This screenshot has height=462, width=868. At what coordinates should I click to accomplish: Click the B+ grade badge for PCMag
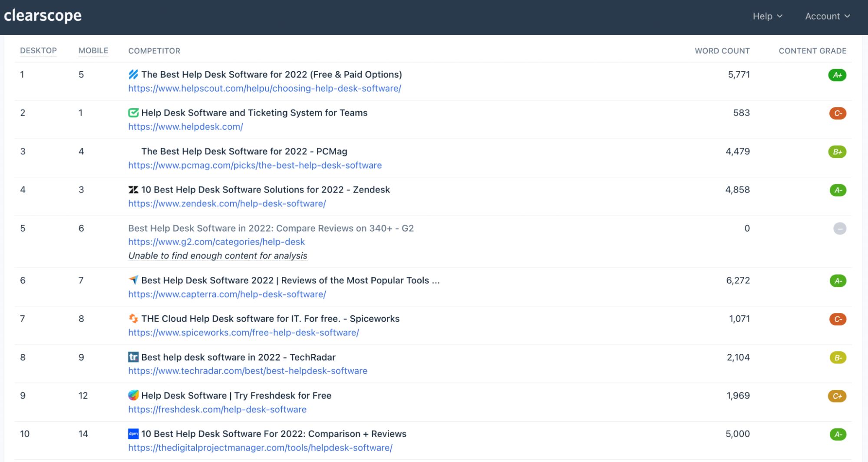coord(837,152)
